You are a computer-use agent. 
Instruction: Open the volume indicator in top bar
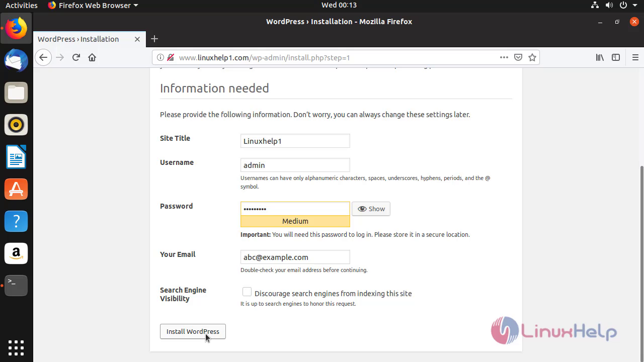[609, 5]
